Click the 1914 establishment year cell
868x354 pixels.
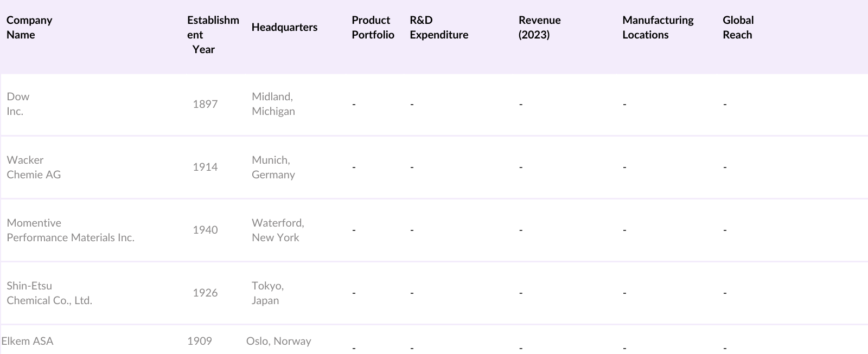205,167
